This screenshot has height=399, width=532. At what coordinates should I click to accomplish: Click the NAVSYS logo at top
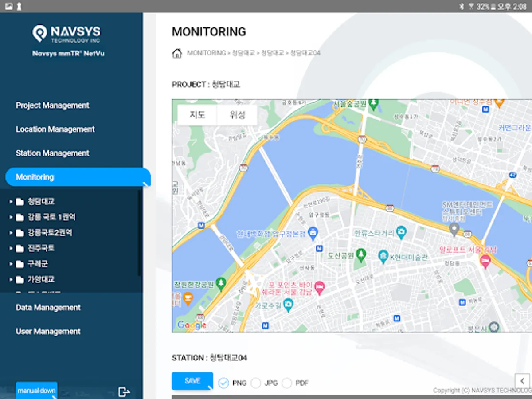pos(66,34)
